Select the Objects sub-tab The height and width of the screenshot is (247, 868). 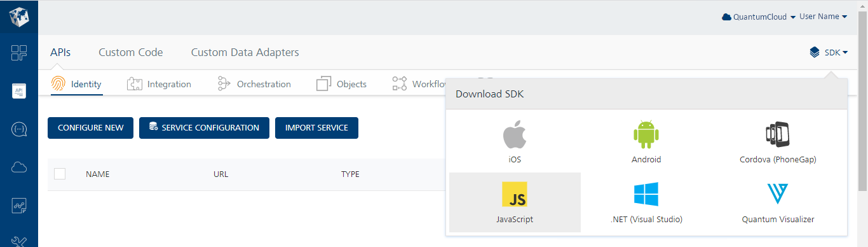point(342,84)
